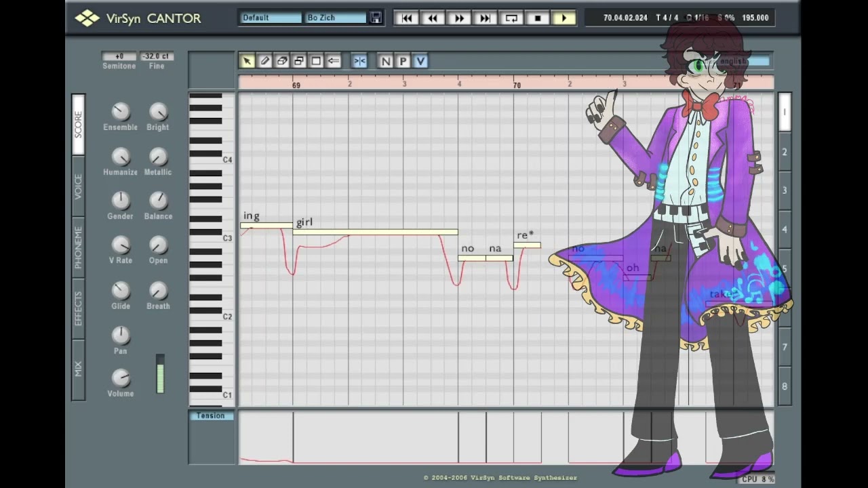The height and width of the screenshot is (488, 868).
Task: Toggle the N view button
Action: pos(386,61)
